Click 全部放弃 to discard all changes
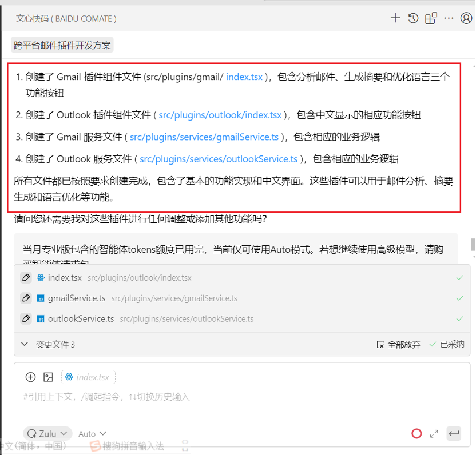476x455 pixels. click(x=398, y=344)
